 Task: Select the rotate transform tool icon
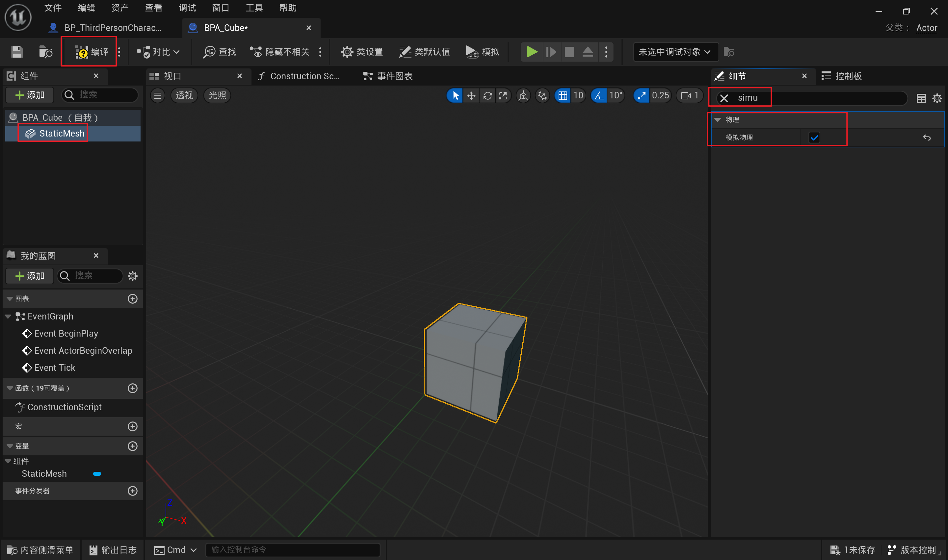487,95
